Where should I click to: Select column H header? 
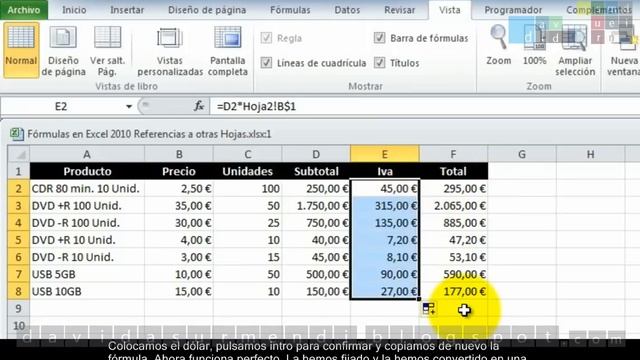(x=590, y=154)
